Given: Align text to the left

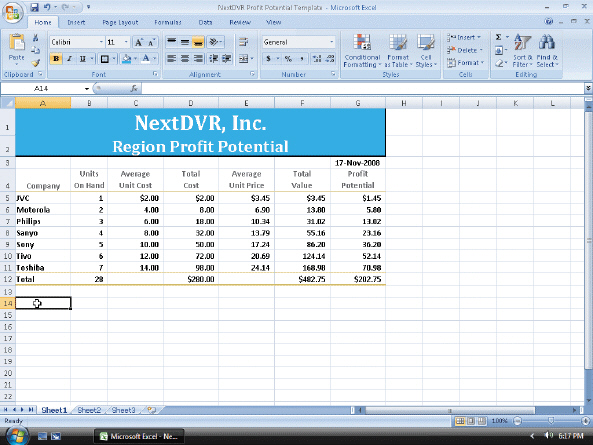Looking at the screenshot, I should (x=172, y=59).
